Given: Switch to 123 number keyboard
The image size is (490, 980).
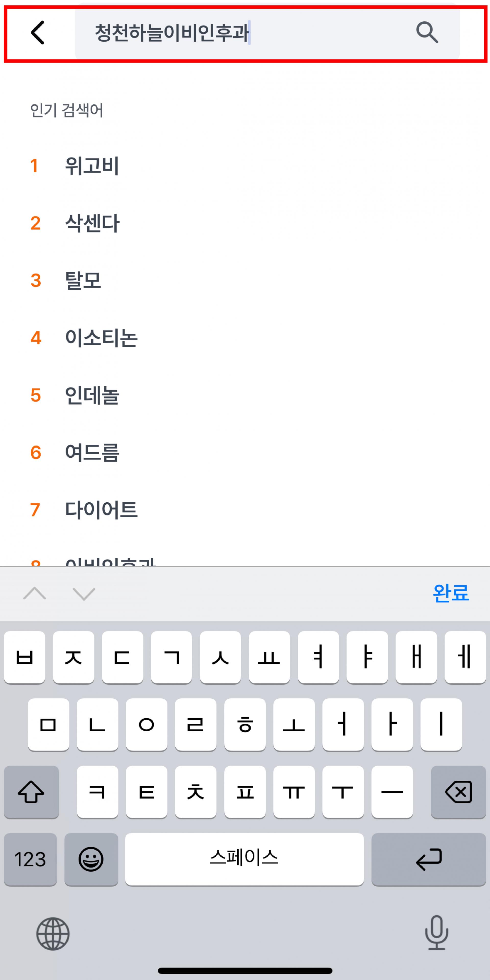Looking at the screenshot, I should click(30, 860).
